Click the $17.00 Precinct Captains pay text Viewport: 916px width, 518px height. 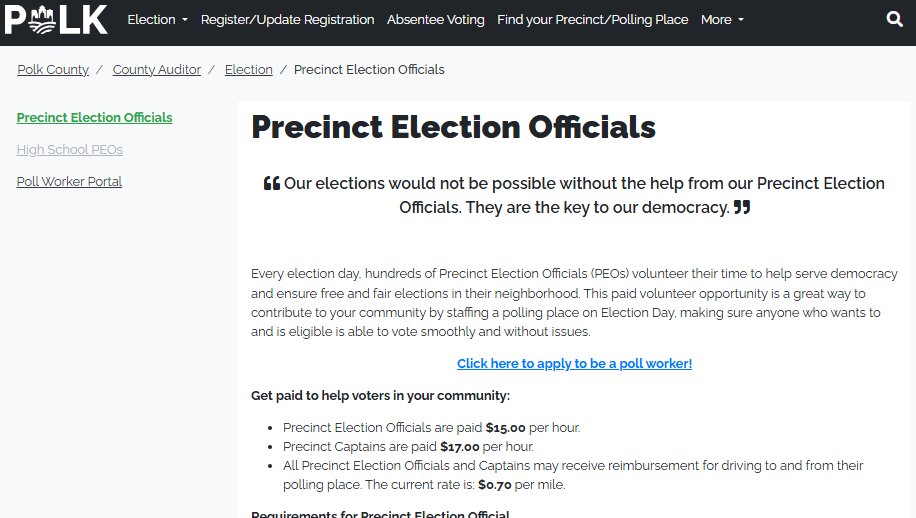tap(460, 447)
